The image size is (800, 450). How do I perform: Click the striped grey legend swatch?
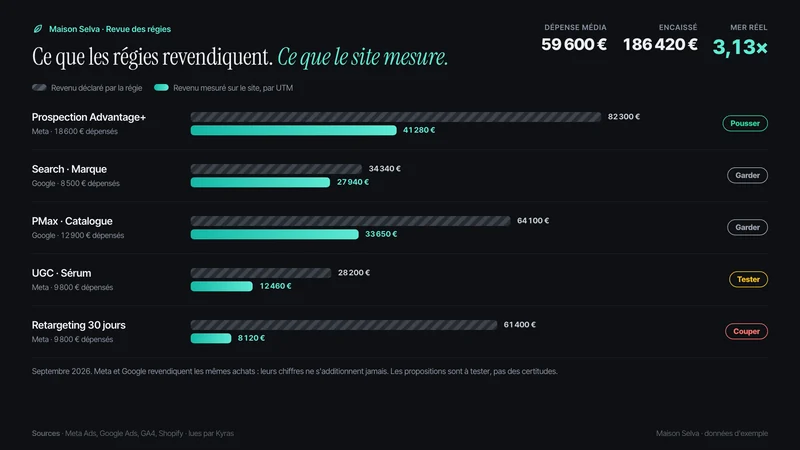(x=39, y=88)
